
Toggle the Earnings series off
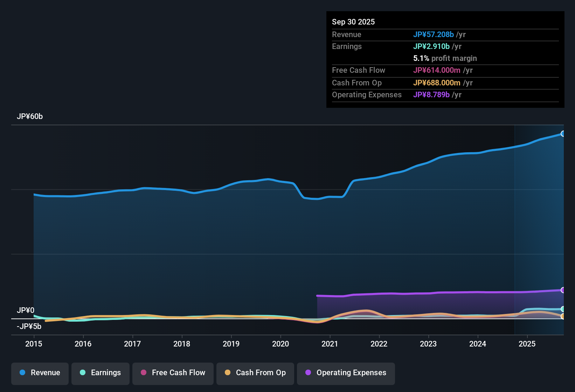click(x=100, y=373)
